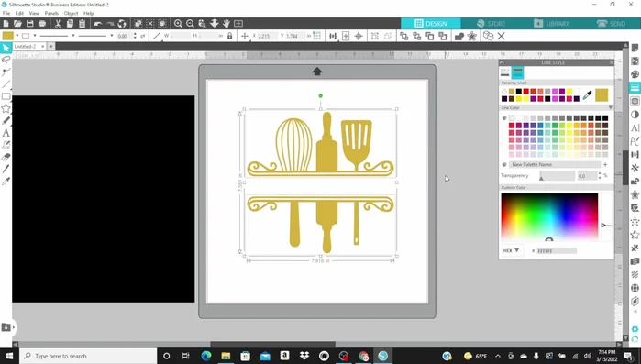This screenshot has height=364, width=641.
Task: Add new palette with plus button
Action: (605, 165)
